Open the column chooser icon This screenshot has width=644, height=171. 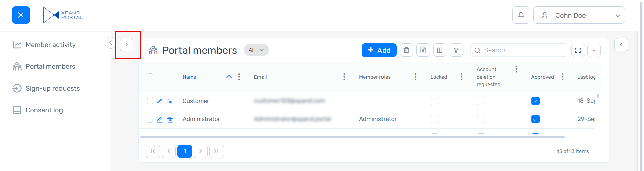pyautogui.click(x=440, y=50)
